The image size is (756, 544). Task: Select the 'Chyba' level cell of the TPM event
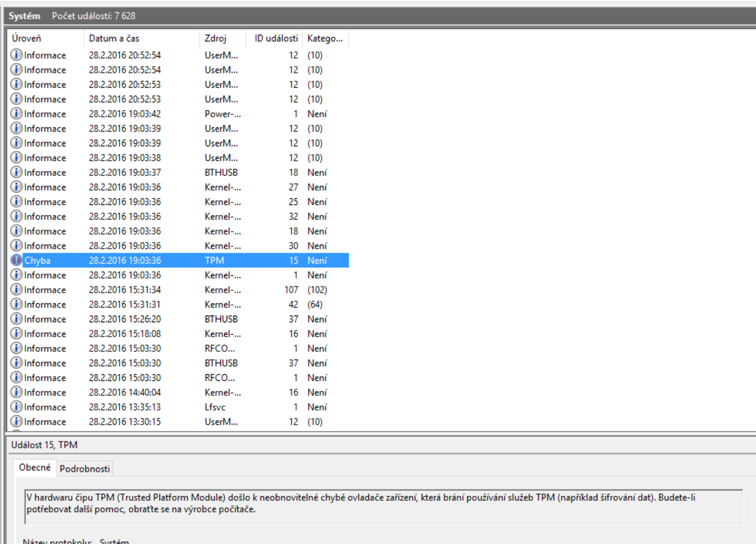pyautogui.click(x=37, y=261)
